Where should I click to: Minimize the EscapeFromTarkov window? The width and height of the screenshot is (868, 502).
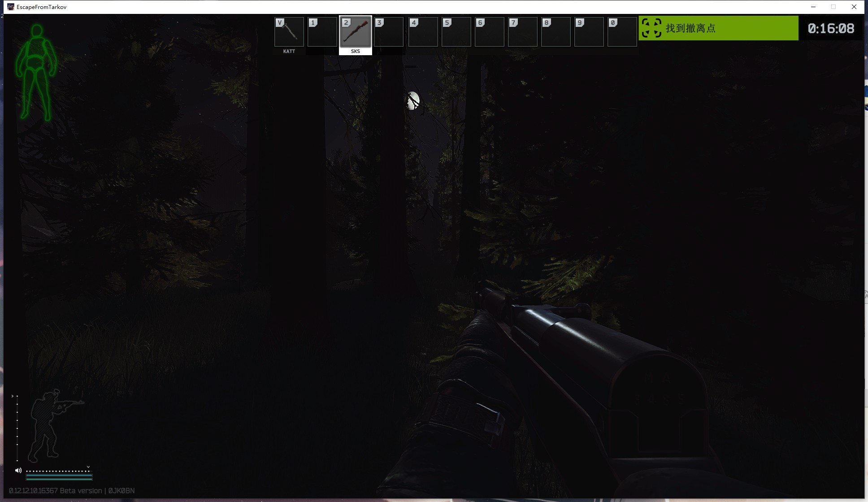click(813, 7)
